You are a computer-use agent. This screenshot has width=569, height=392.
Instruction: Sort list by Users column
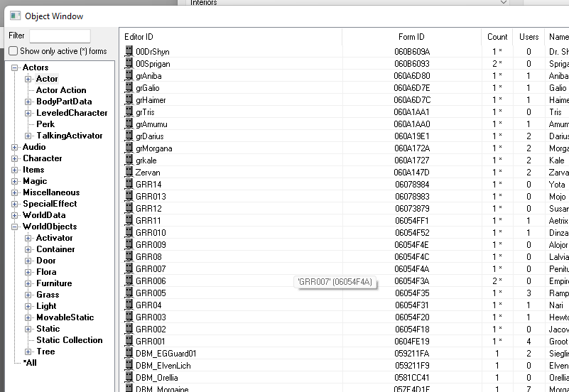529,37
